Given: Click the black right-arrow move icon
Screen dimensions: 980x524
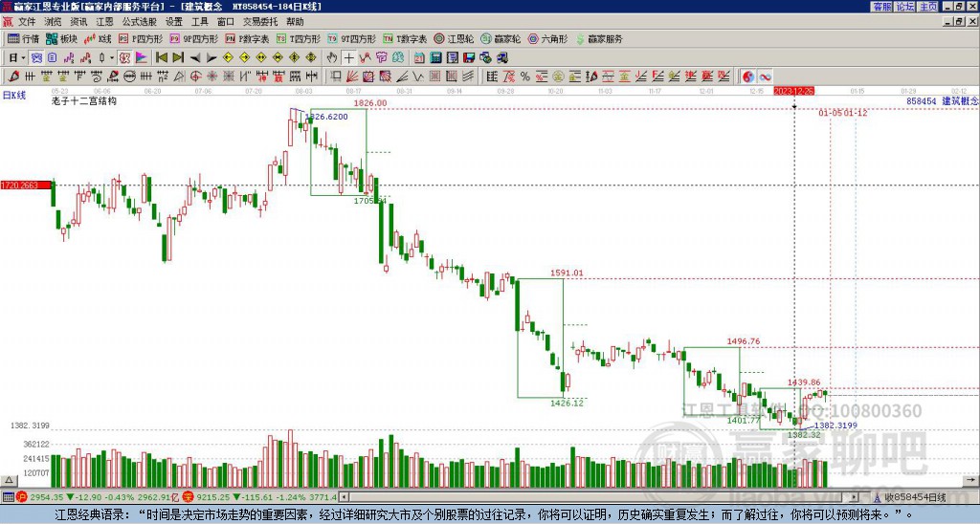Looking at the screenshot, I should coord(212,57).
